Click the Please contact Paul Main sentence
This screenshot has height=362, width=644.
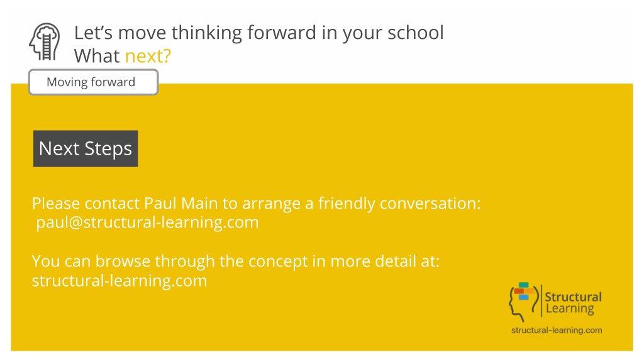coord(257,204)
